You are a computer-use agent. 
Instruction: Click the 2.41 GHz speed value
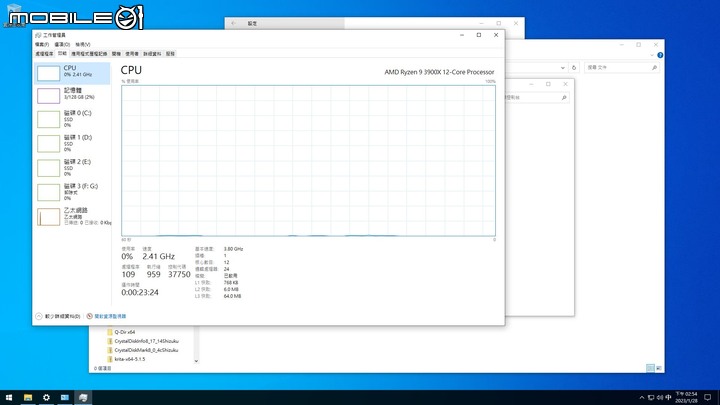click(158, 257)
